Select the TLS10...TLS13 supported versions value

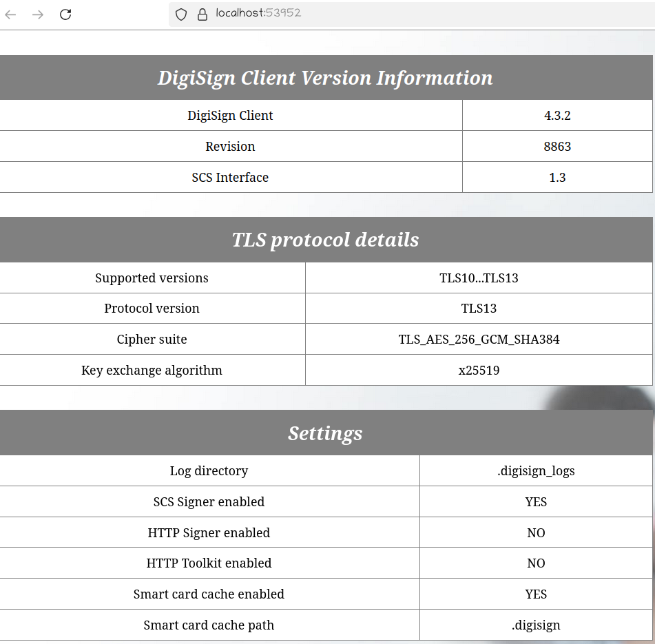[x=479, y=278]
